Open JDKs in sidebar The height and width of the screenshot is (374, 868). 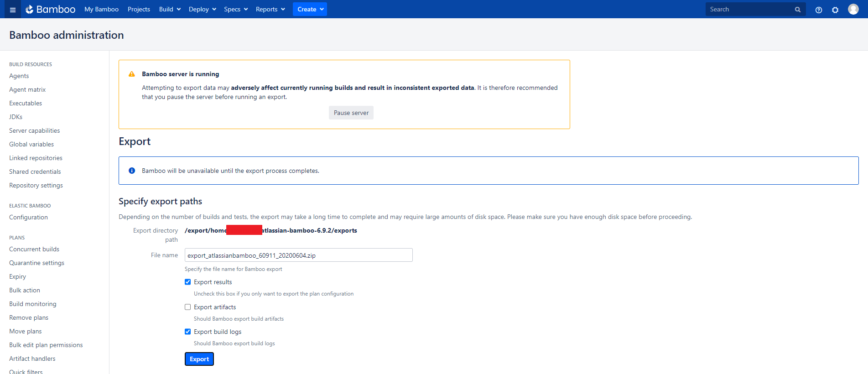pyautogui.click(x=16, y=117)
